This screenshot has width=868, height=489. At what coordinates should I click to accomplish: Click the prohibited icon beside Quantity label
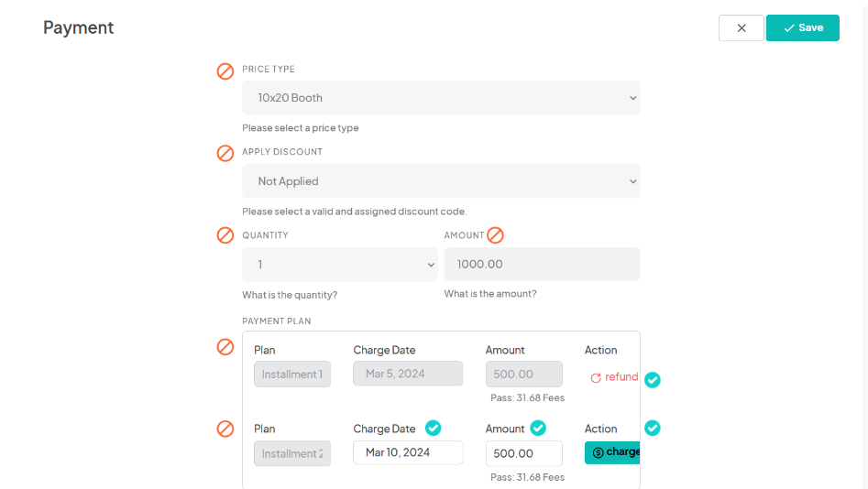point(225,235)
